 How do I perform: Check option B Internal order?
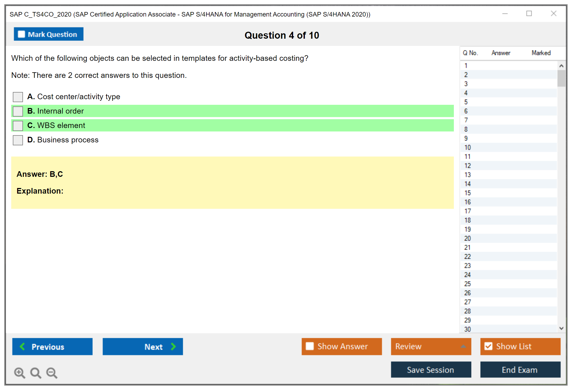point(18,111)
